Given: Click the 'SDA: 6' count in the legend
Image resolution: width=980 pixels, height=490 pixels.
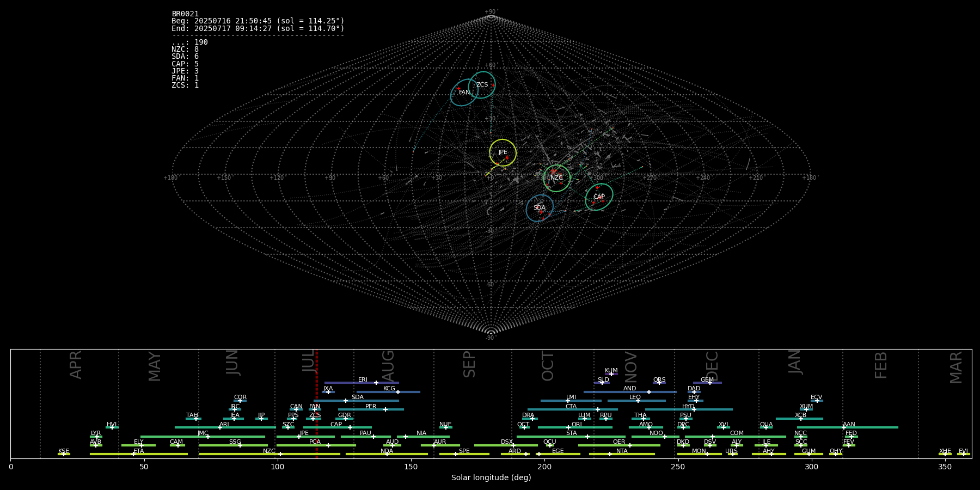Looking at the screenshot, I should coord(185,57).
